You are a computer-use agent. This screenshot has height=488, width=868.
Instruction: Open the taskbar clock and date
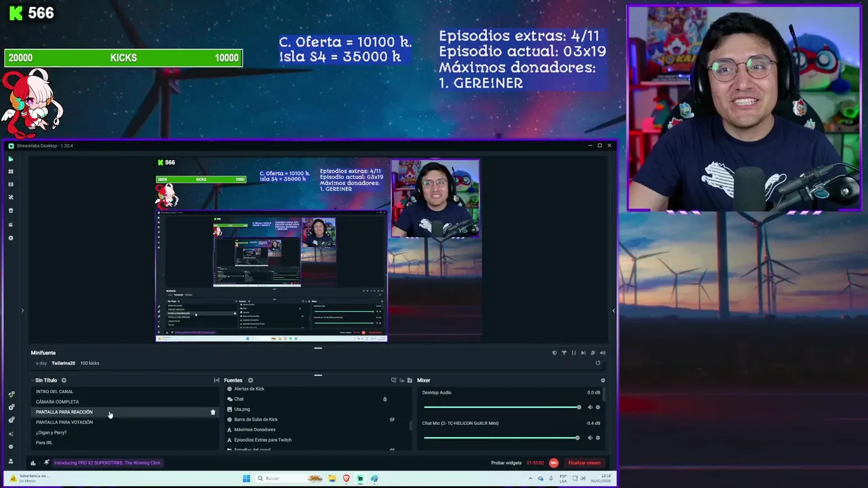(602, 479)
